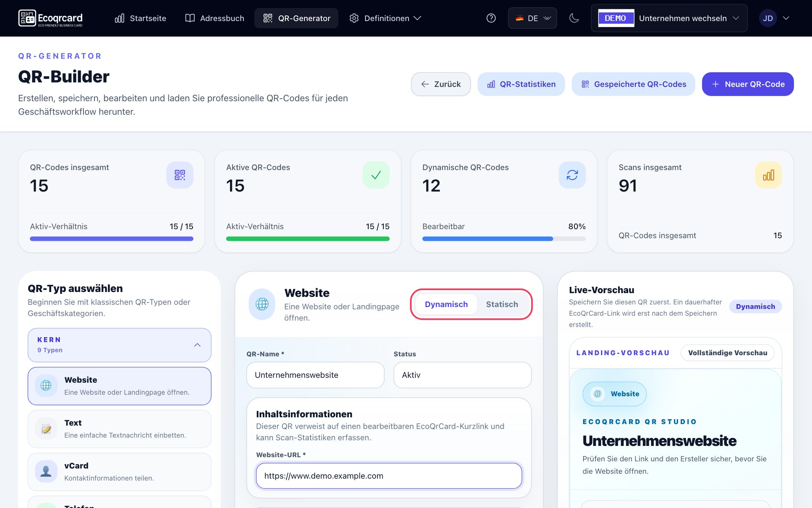Image resolution: width=812 pixels, height=508 pixels.
Task: Click the JD user avatar
Action: [x=768, y=18]
